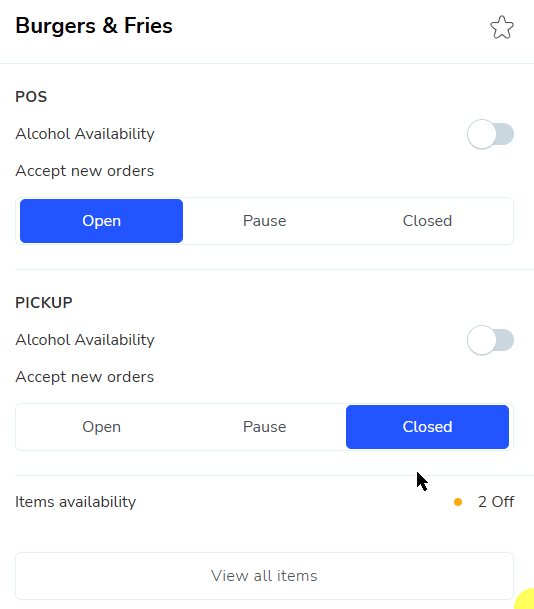Click the POS section heading
Viewport: 534px width, 609px height.
coord(31,97)
